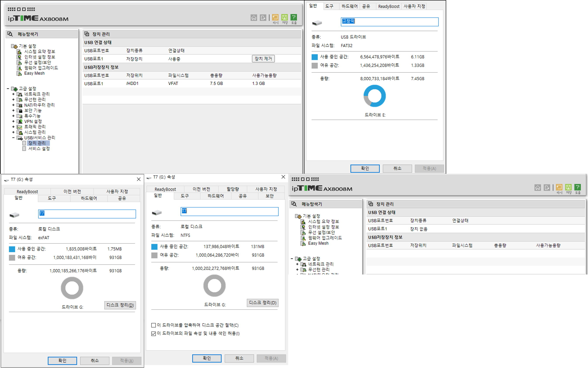
Task: Open Easy Mesh in lower ipTIME menu
Action: tap(318, 243)
